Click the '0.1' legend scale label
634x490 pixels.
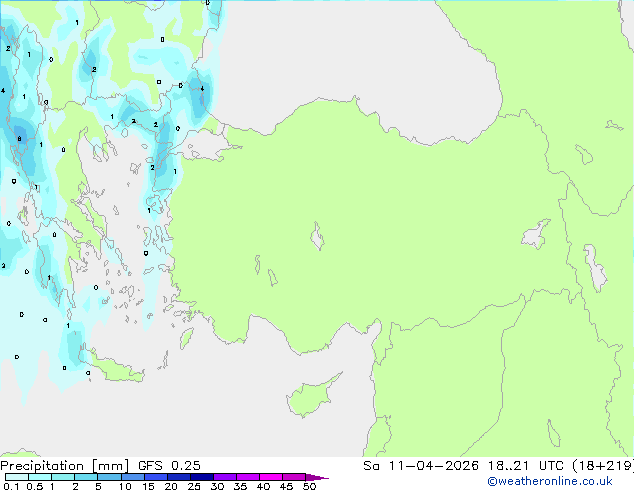click(x=11, y=486)
